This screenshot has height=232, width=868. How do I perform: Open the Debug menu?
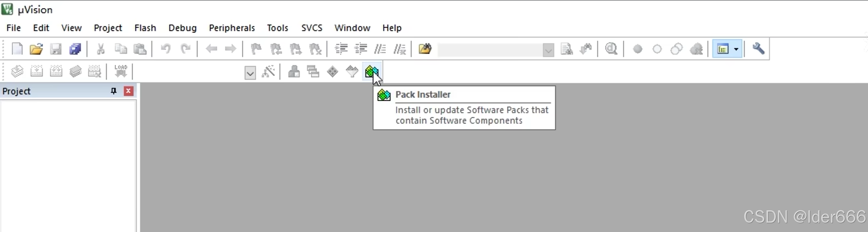[x=183, y=28]
